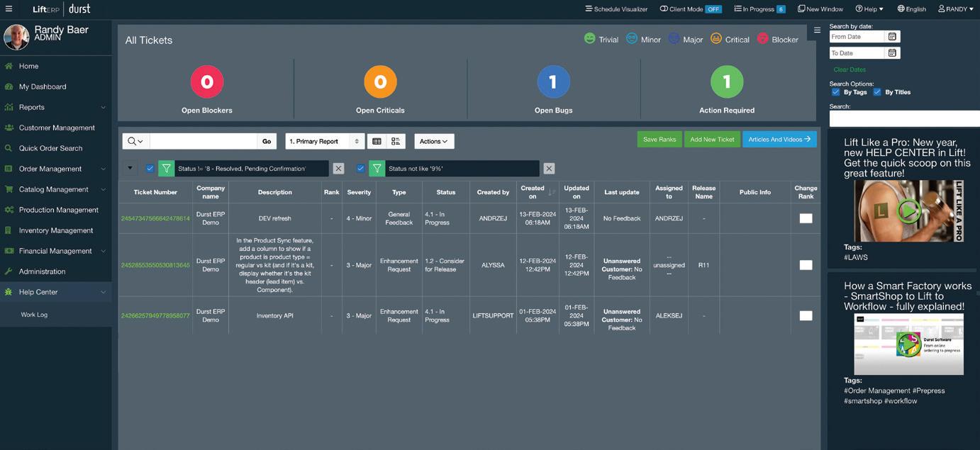Open the From Date calendar picker
The image size is (980, 450).
pos(892,37)
